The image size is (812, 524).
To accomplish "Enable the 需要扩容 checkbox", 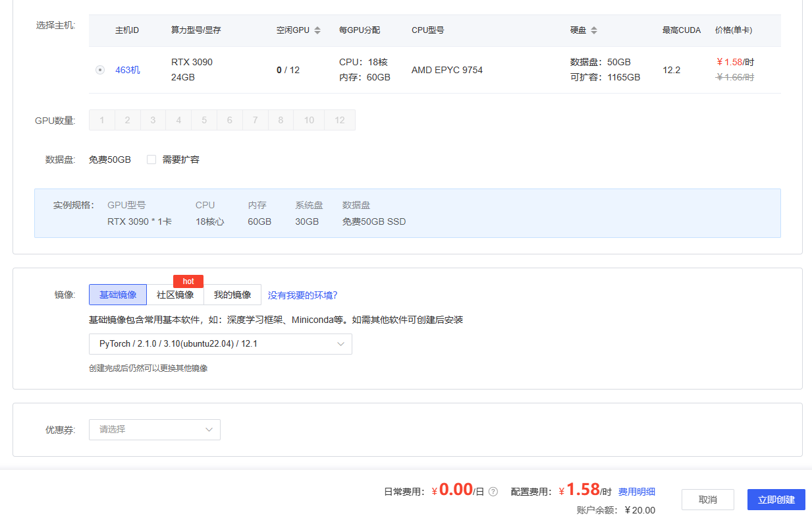I will point(151,160).
